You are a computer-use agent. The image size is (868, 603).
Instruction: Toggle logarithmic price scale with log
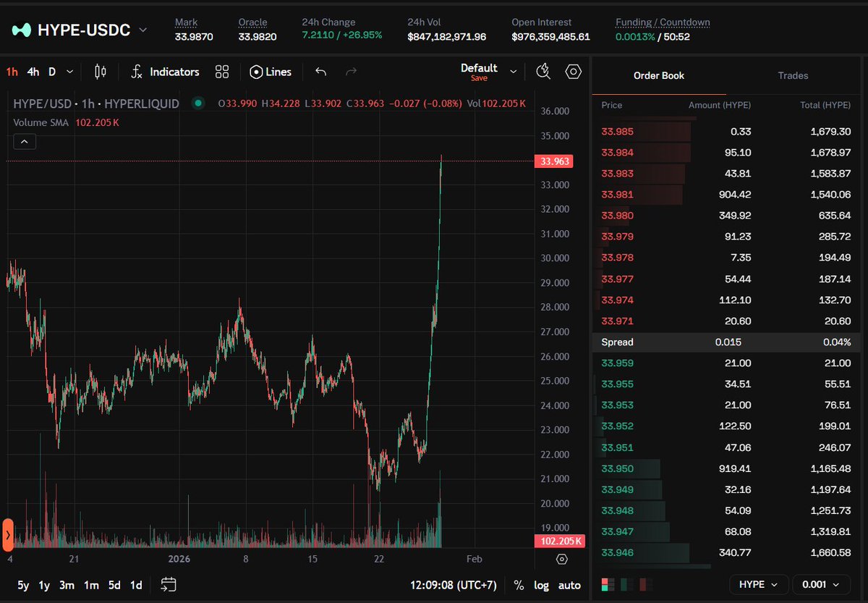point(542,585)
